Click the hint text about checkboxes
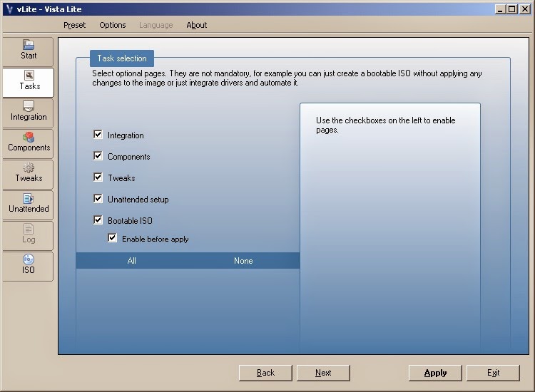 [x=385, y=125]
